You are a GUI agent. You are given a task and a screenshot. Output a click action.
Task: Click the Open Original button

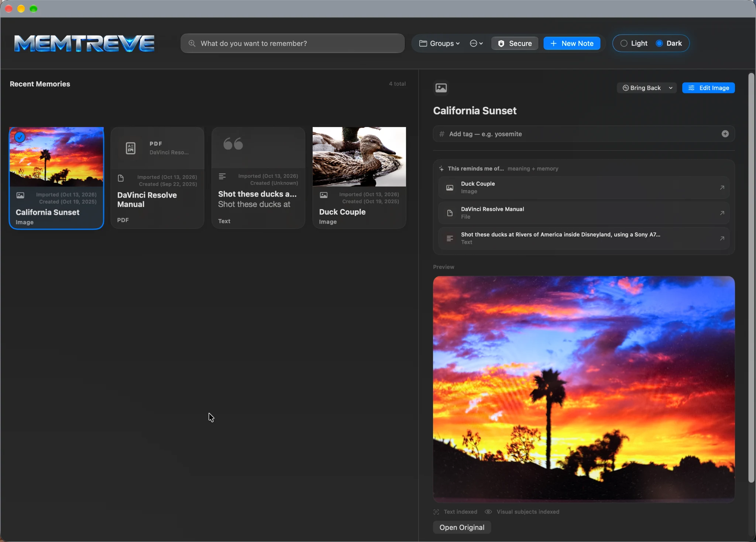462,528
